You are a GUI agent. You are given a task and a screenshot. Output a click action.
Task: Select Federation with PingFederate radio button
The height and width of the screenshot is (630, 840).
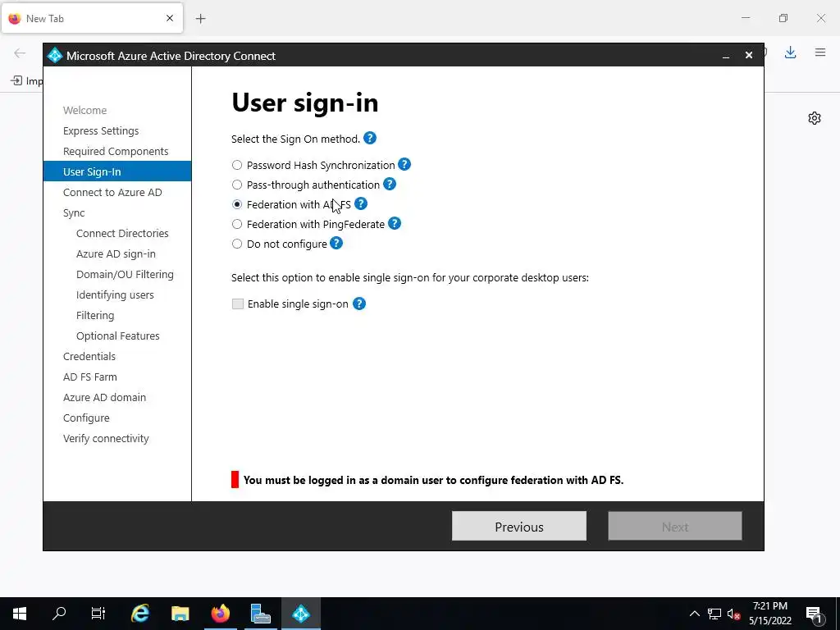237,224
